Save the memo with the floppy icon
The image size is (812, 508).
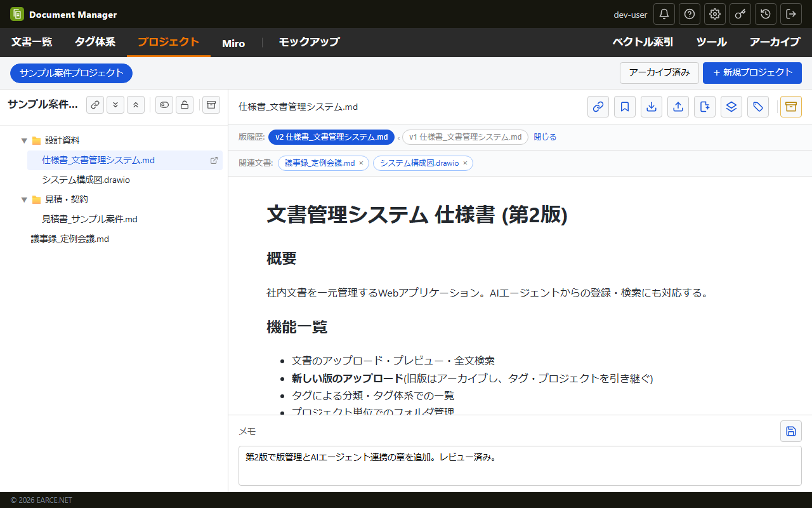point(791,431)
